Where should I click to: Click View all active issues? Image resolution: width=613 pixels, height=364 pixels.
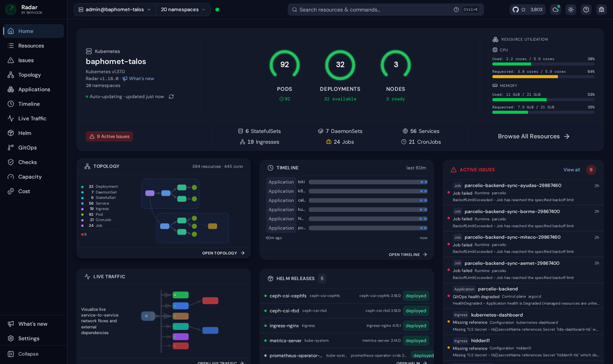click(x=572, y=169)
